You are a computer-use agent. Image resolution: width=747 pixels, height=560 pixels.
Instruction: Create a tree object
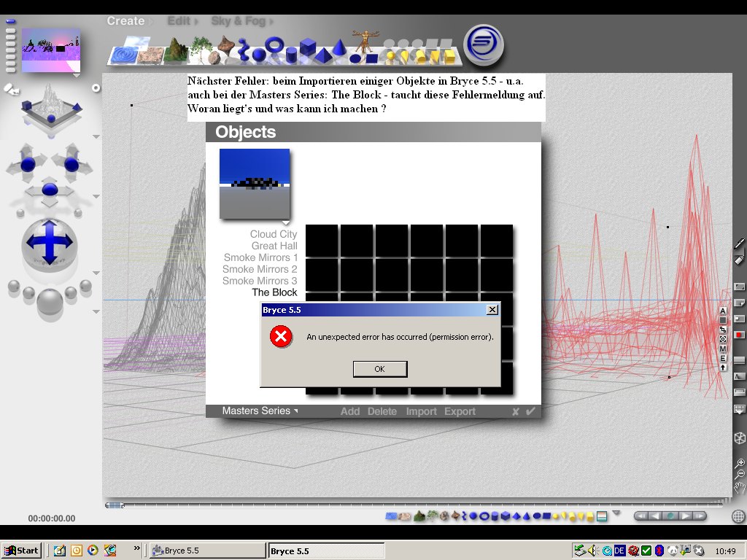tap(200, 50)
